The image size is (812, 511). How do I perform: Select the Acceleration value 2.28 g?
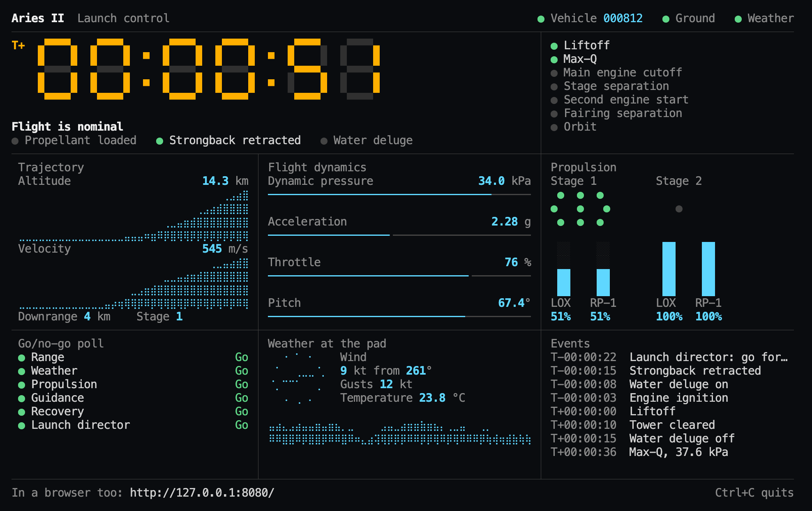click(511, 221)
